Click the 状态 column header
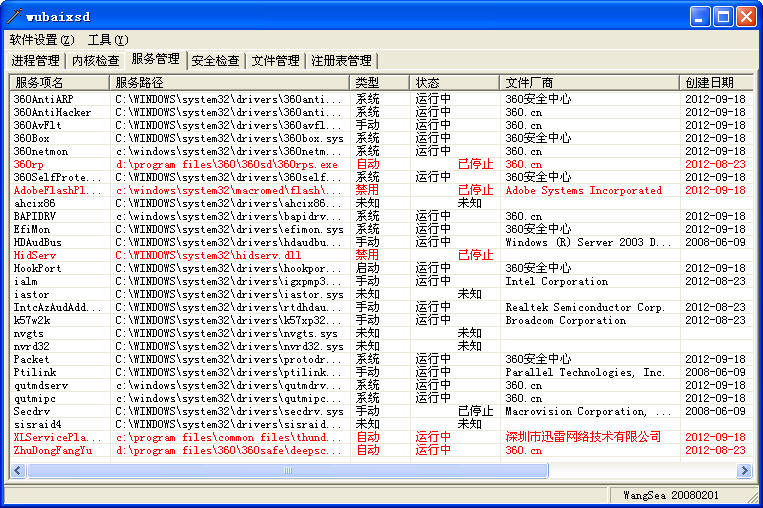This screenshot has height=508, width=763. pos(454,82)
